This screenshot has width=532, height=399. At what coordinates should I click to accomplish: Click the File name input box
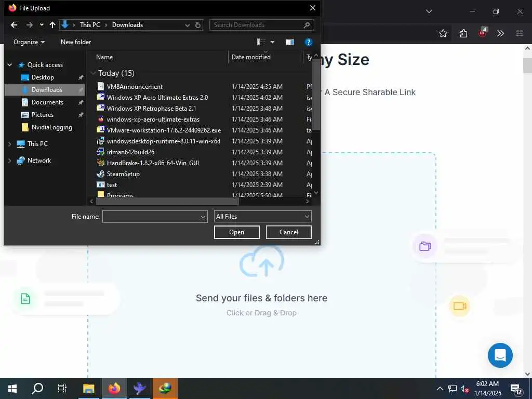[x=151, y=217]
